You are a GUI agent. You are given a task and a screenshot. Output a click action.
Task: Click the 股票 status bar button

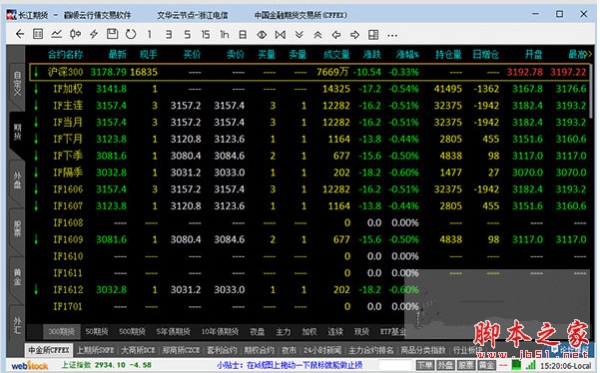(x=466, y=365)
